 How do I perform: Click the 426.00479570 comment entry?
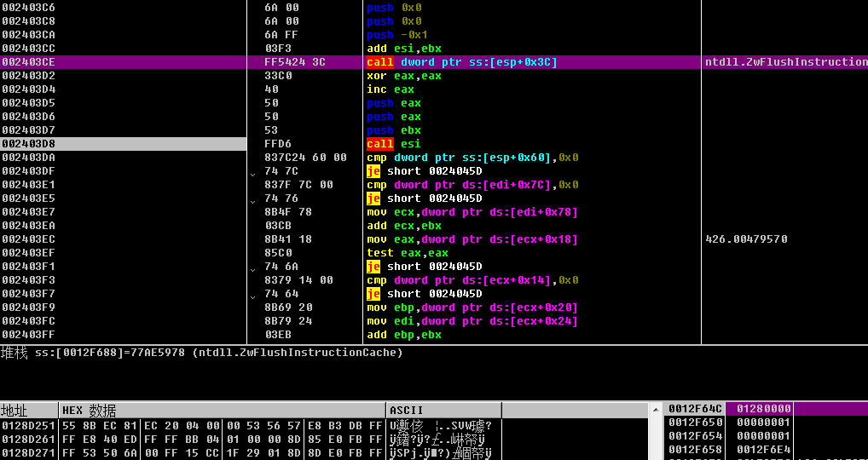click(746, 239)
